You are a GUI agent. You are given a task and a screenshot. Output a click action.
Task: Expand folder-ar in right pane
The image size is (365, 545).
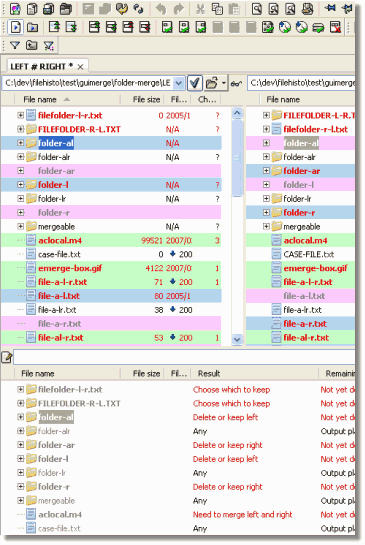tap(266, 171)
